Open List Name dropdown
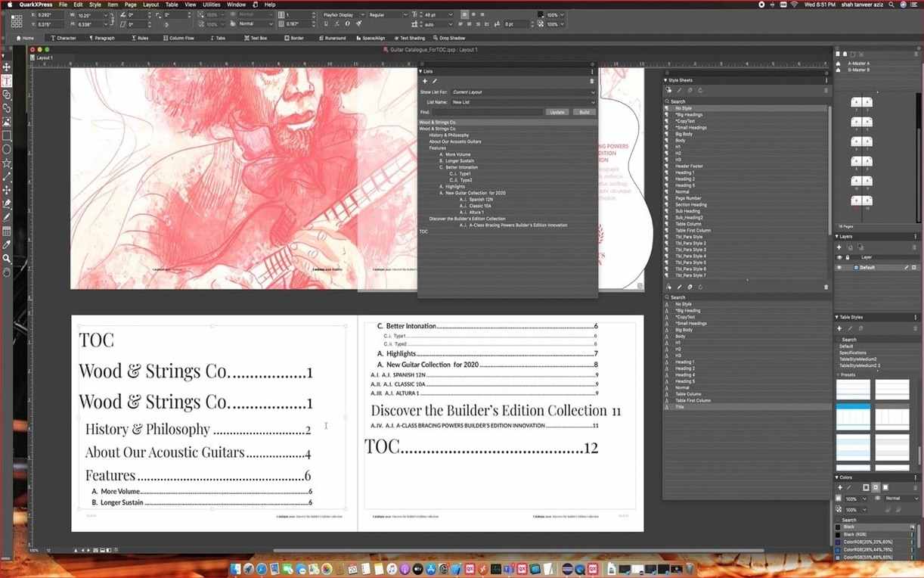The width and height of the screenshot is (924, 578). 522,102
